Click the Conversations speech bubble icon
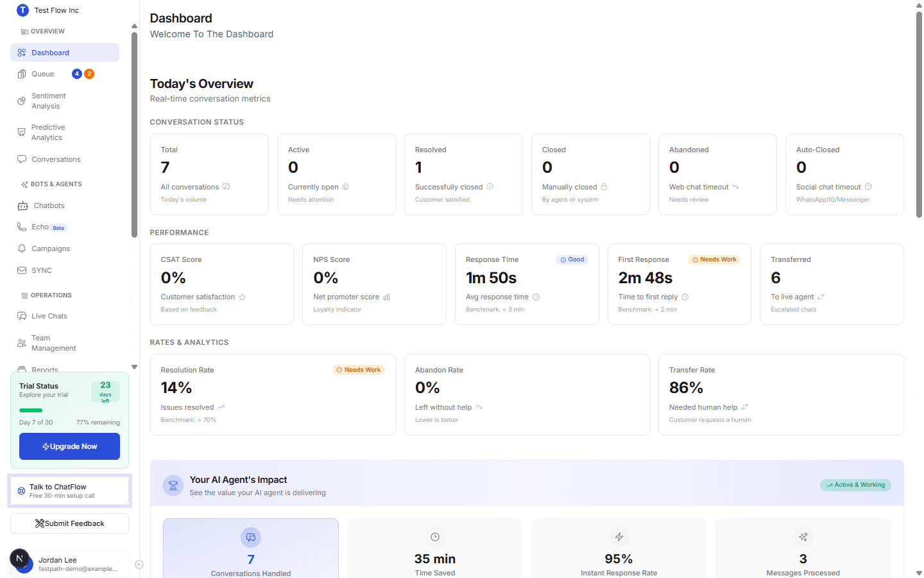This screenshot has height=578, width=924. click(22, 159)
